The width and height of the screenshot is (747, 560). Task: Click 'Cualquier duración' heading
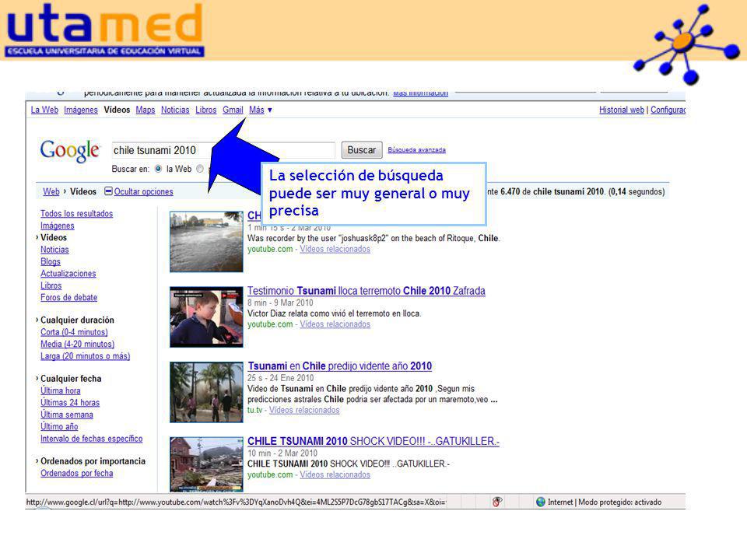click(x=77, y=320)
